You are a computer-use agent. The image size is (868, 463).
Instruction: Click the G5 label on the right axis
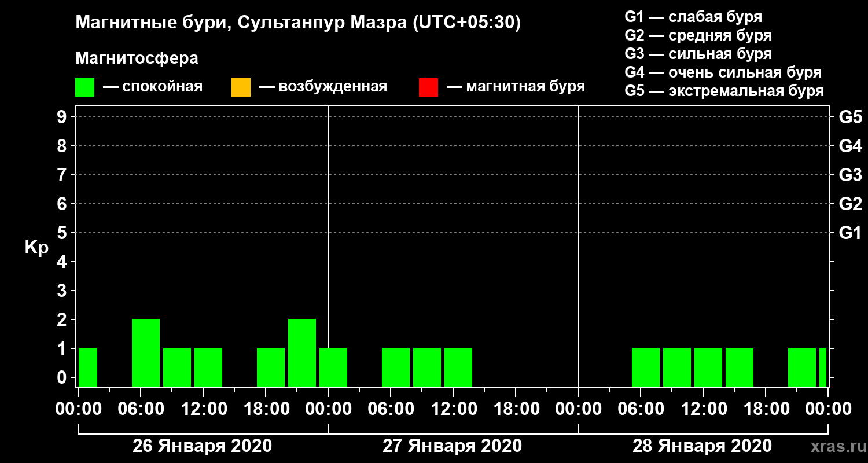pyautogui.click(x=850, y=117)
